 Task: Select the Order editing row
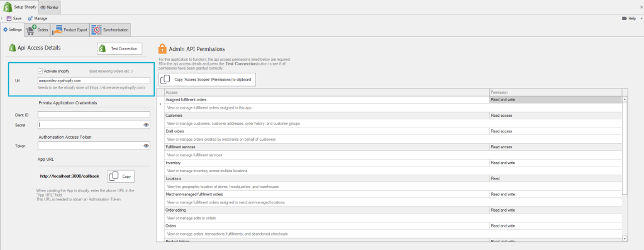[392, 210]
